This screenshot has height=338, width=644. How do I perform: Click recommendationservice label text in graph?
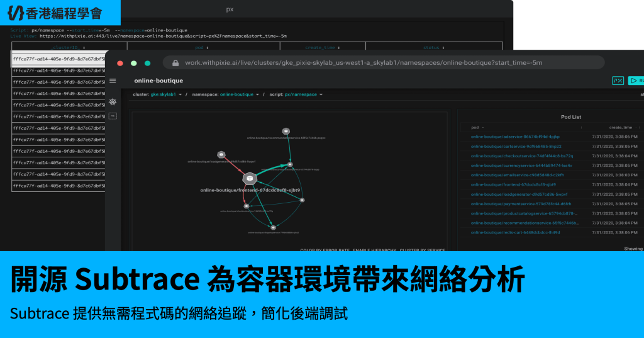(286, 138)
